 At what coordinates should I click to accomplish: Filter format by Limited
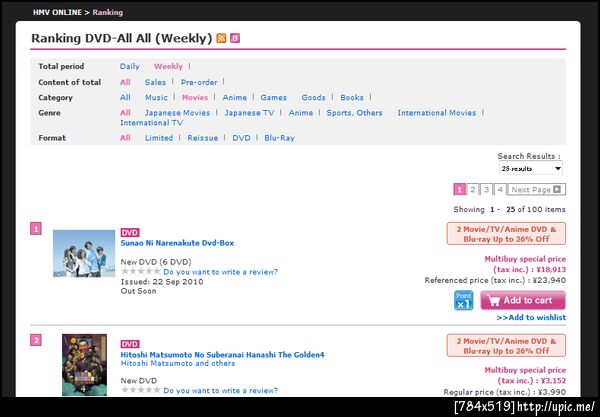159,138
